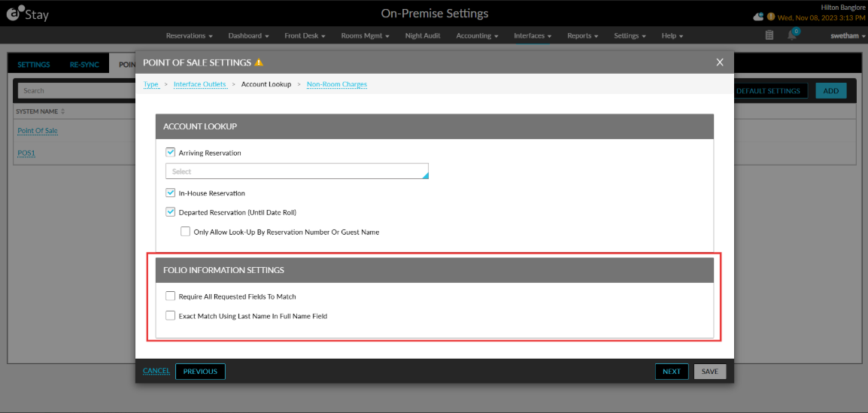Viewport: 868px width, 413px height.
Task: Toggle Only Allow Look-Up By Reservation Number
Action: [186, 232]
